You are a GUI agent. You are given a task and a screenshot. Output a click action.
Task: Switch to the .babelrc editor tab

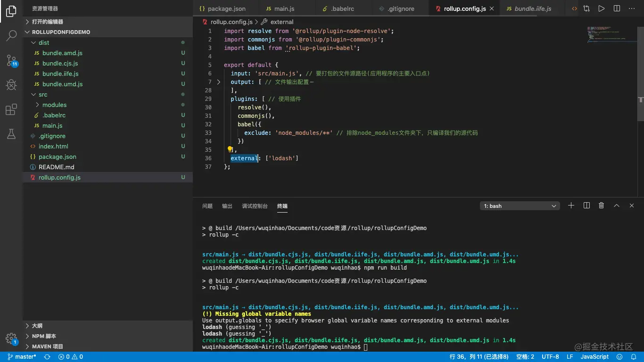343,8
